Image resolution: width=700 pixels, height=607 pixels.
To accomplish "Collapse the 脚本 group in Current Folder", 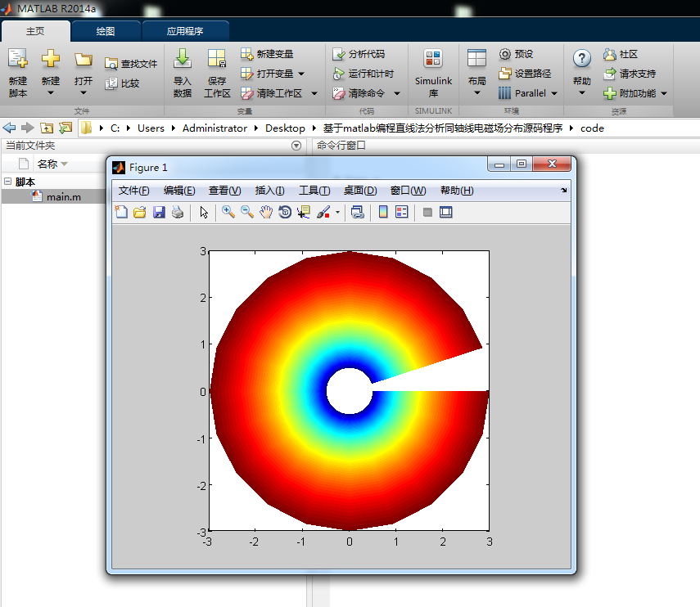I will 7,181.
